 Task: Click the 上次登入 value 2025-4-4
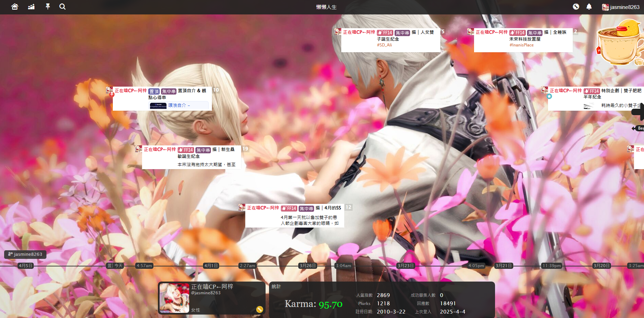(x=453, y=312)
